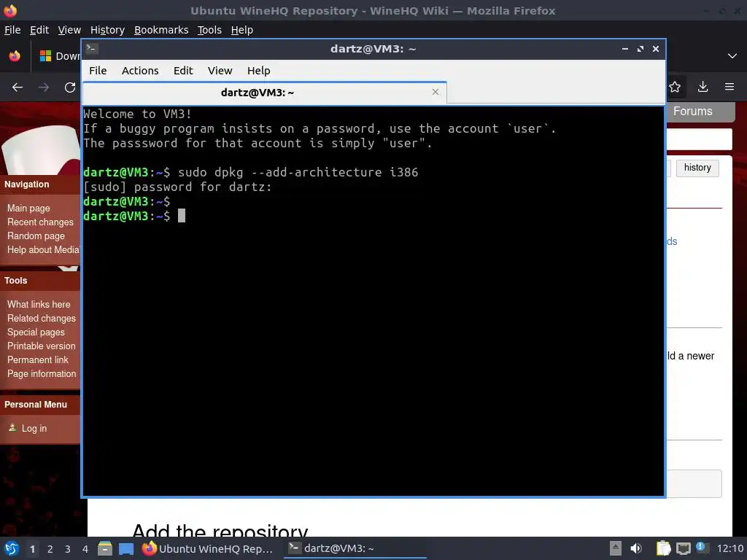
Task: Reload the page in Firefox
Action: click(x=70, y=87)
